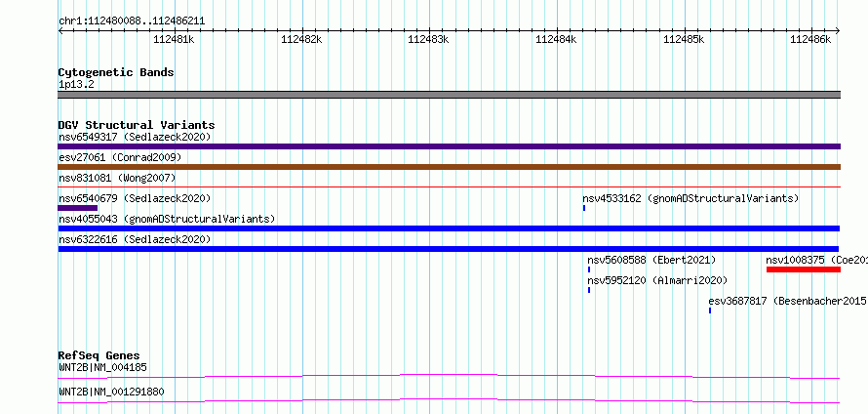Open variant nsv4055043 (gnomADStructuralVariants) label
The height and width of the screenshot is (414, 868).
[167, 219]
